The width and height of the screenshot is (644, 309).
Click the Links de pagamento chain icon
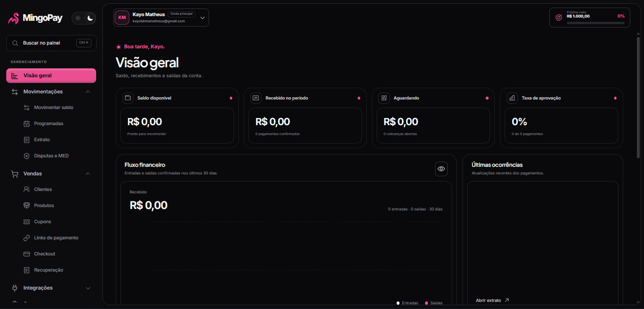(27, 238)
